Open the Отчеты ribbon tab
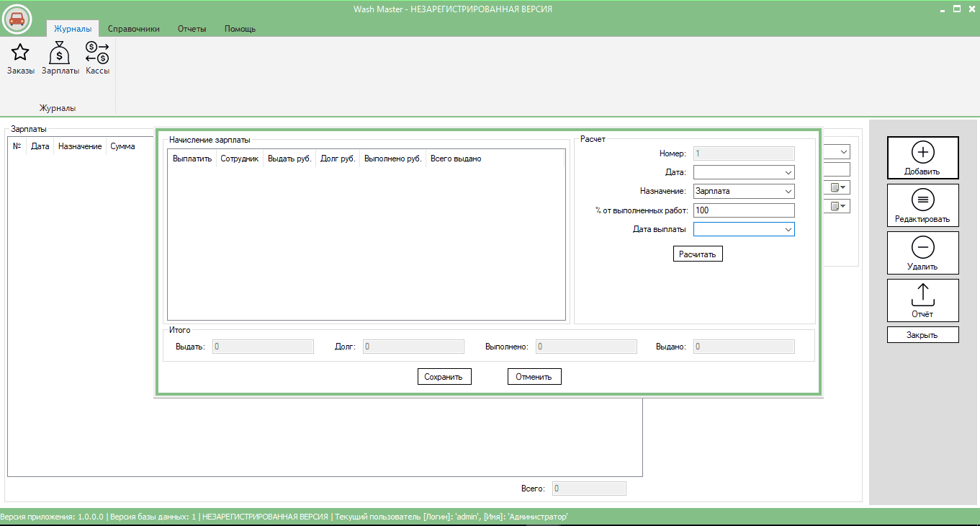Image resolution: width=980 pixels, height=526 pixels. pyautogui.click(x=192, y=29)
